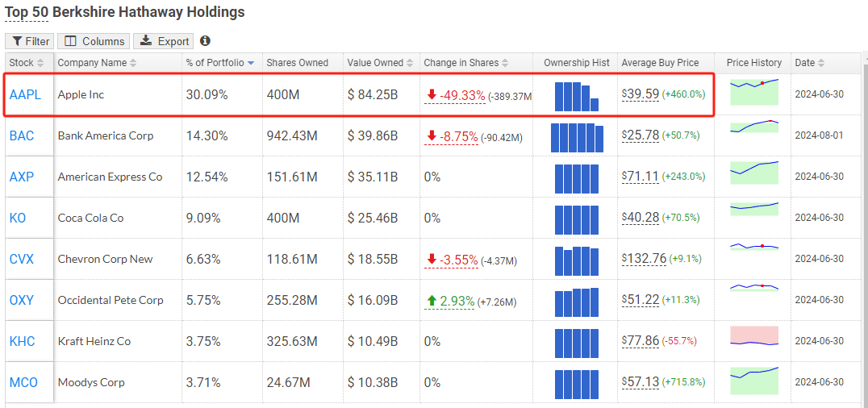Click the Price History column header
The height and width of the screenshot is (408, 868).
(754, 63)
